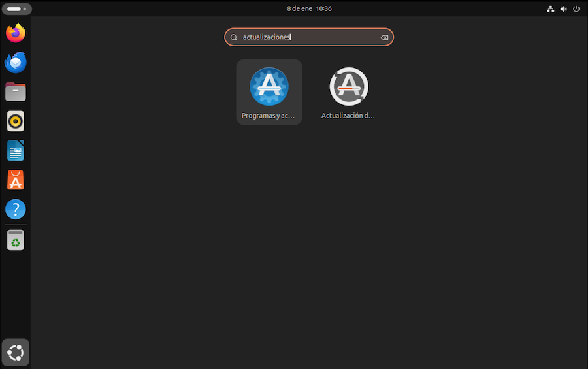Open the Help question mark icon

point(16,210)
